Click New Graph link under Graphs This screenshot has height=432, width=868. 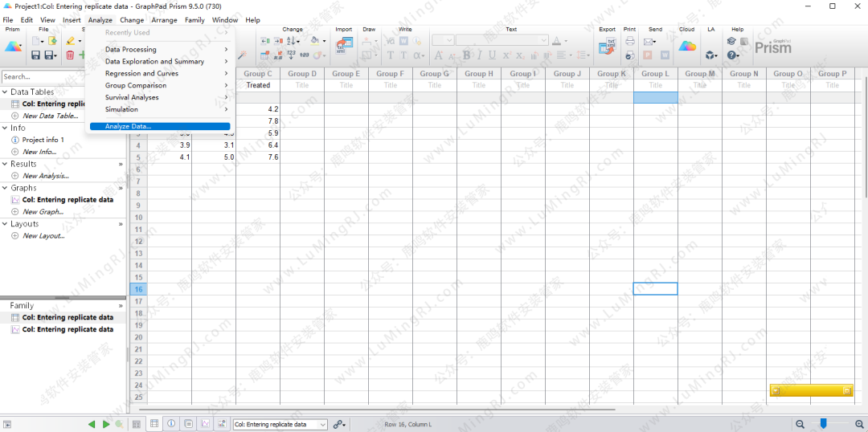coord(42,212)
